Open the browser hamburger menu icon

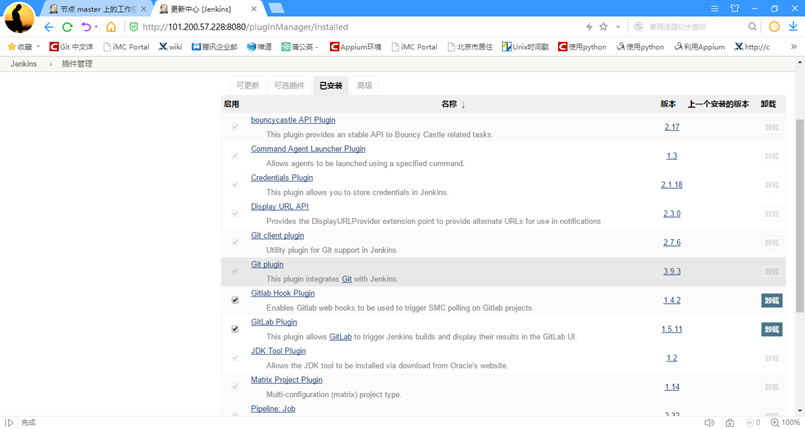pos(715,9)
